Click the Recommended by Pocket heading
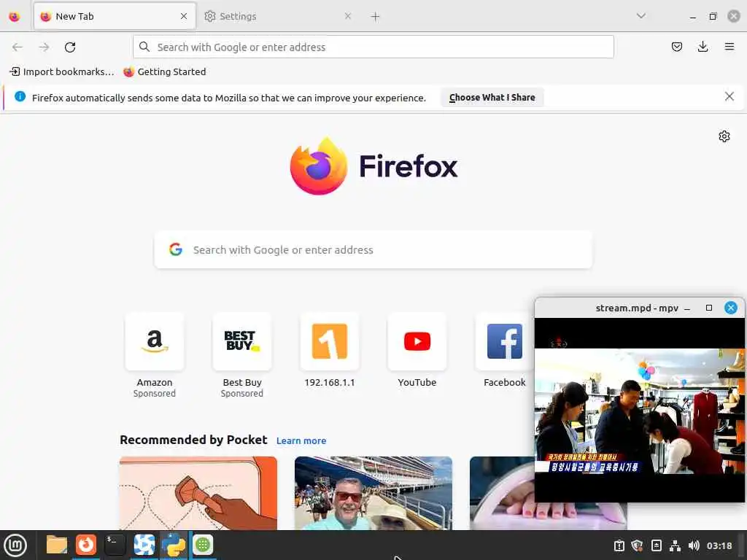 point(193,440)
